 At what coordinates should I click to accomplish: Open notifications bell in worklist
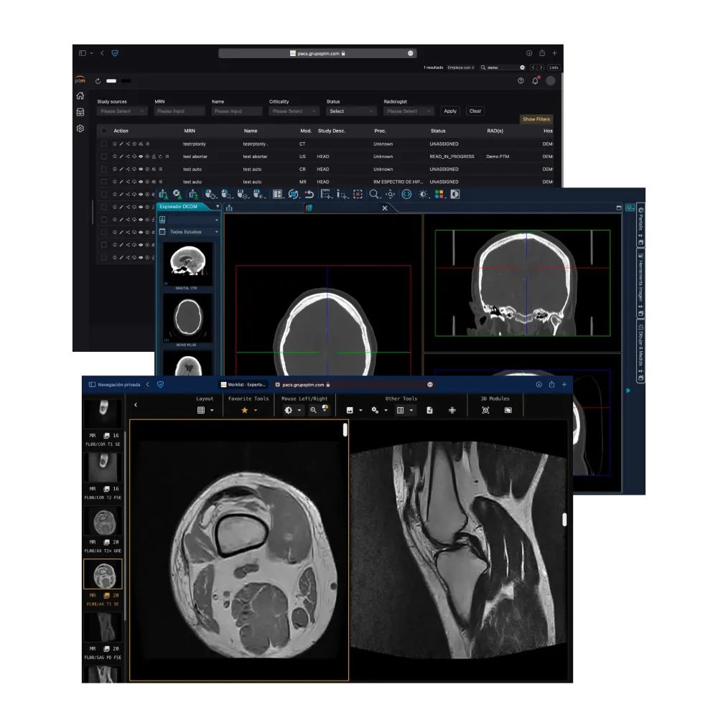pos(535,81)
